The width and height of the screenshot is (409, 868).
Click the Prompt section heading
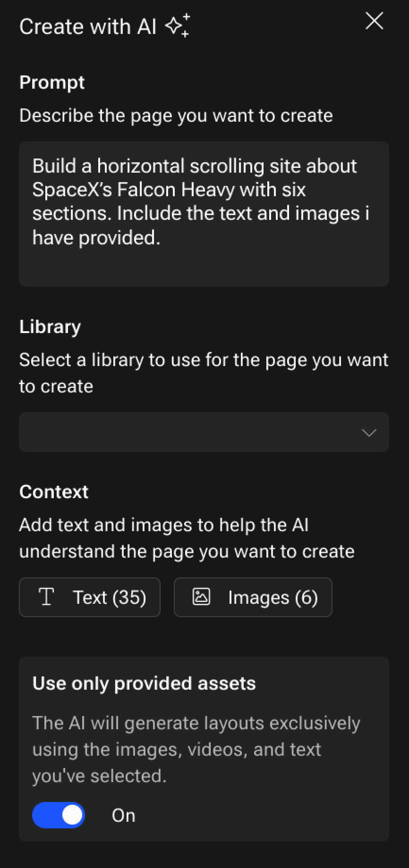tap(52, 83)
